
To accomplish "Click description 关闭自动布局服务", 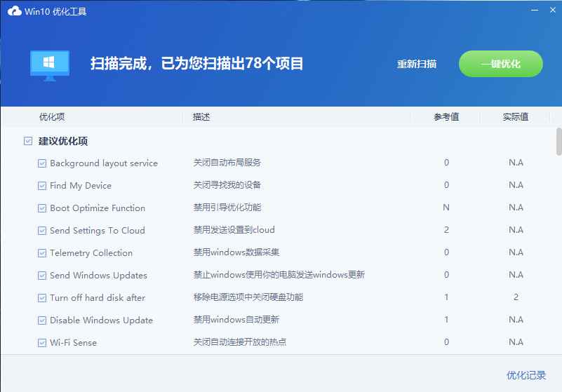I will coord(227,163).
